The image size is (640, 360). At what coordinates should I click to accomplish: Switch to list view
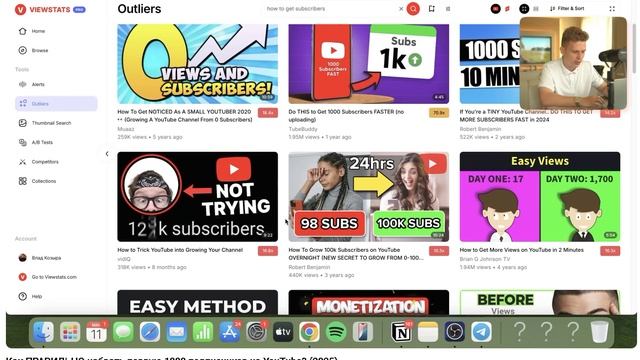tap(536, 9)
